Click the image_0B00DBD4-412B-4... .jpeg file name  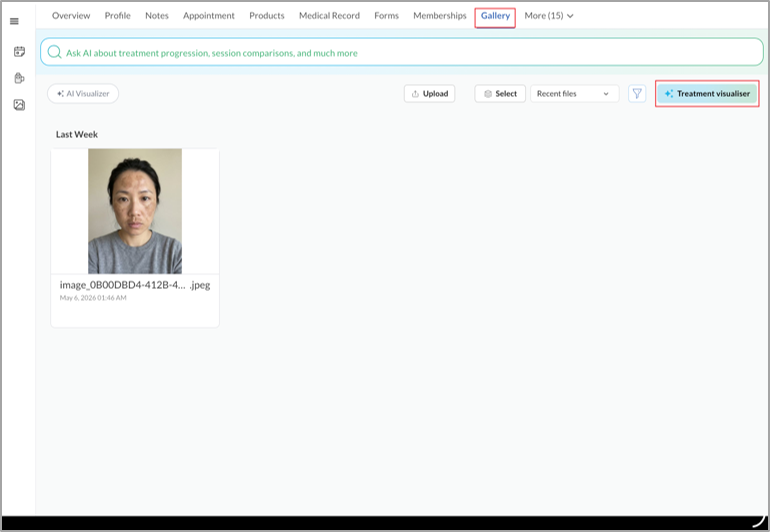pyautogui.click(x=135, y=285)
